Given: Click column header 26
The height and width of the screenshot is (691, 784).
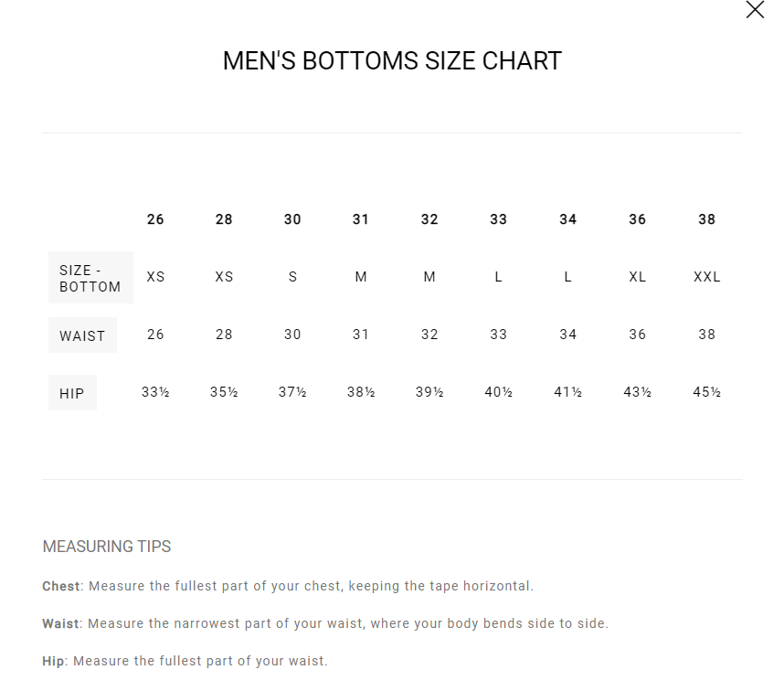Looking at the screenshot, I should [x=155, y=219].
